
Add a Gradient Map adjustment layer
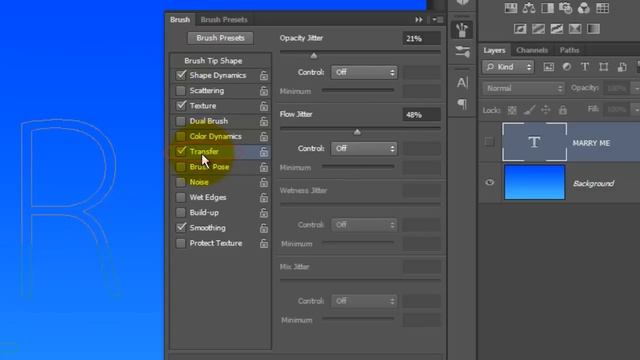point(593,29)
